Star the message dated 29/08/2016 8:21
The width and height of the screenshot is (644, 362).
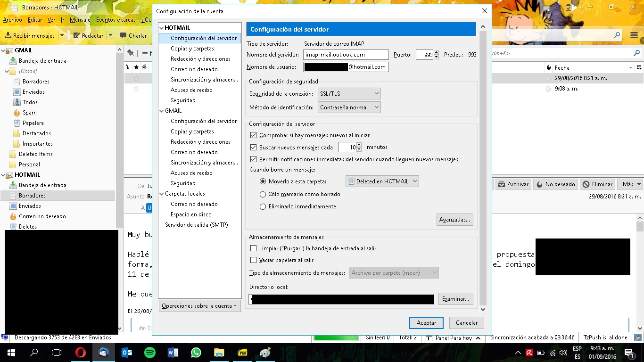coord(136,78)
